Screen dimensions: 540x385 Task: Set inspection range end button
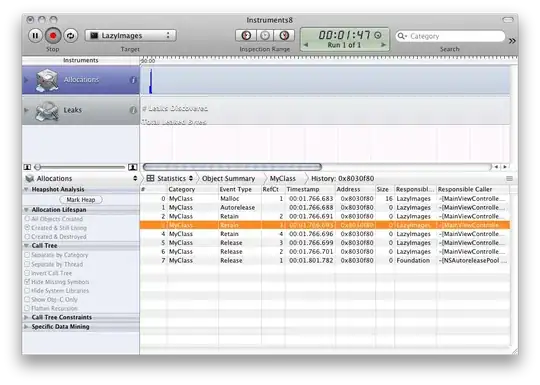pyautogui.click(x=284, y=35)
